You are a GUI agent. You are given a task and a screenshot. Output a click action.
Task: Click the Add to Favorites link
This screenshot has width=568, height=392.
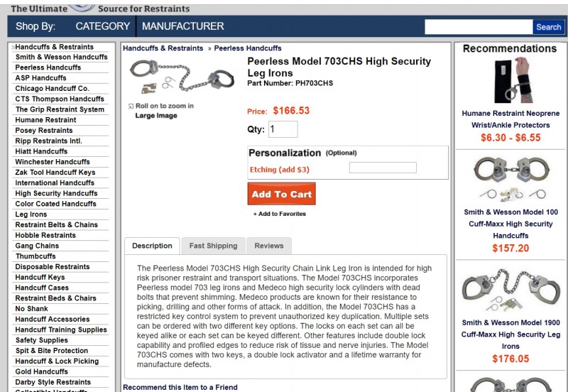[x=280, y=214]
